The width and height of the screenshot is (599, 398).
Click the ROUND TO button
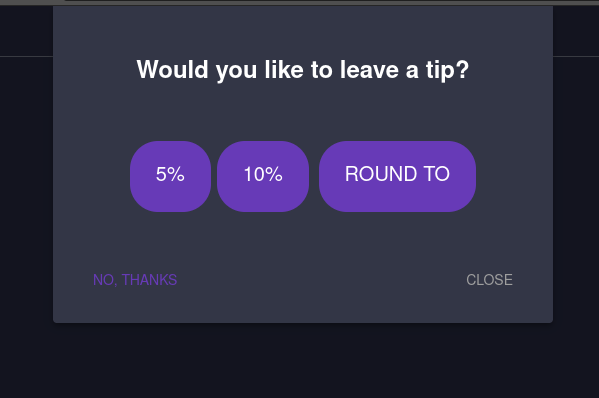(397, 176)
